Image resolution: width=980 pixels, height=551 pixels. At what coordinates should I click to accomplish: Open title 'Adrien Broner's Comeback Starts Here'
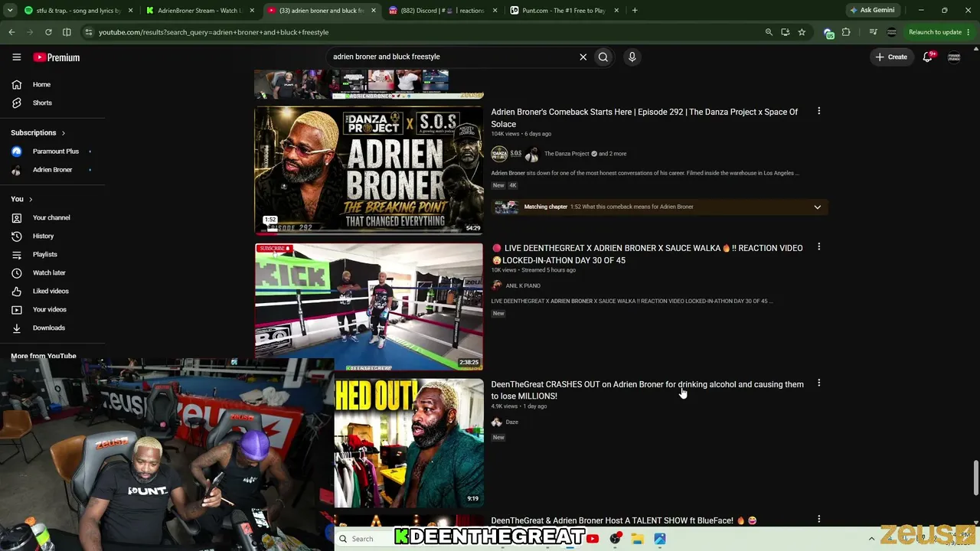coord(644,118)
